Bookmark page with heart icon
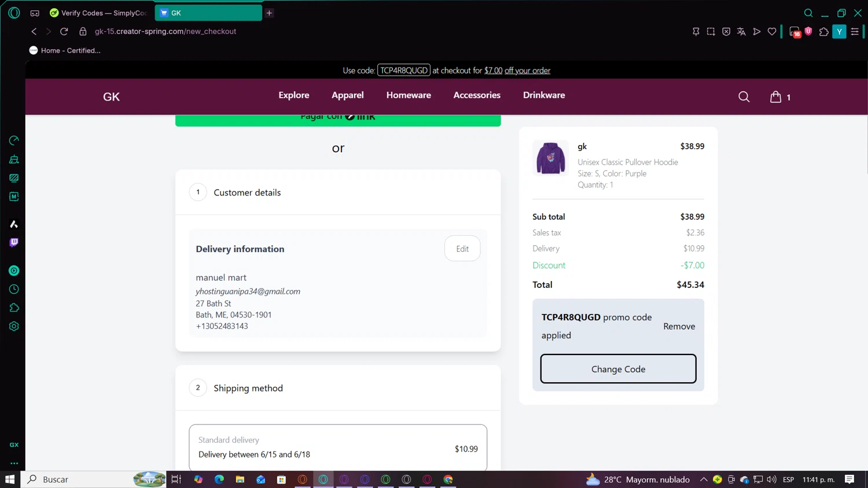Screen dimensions: 868x488 (772, 32)
